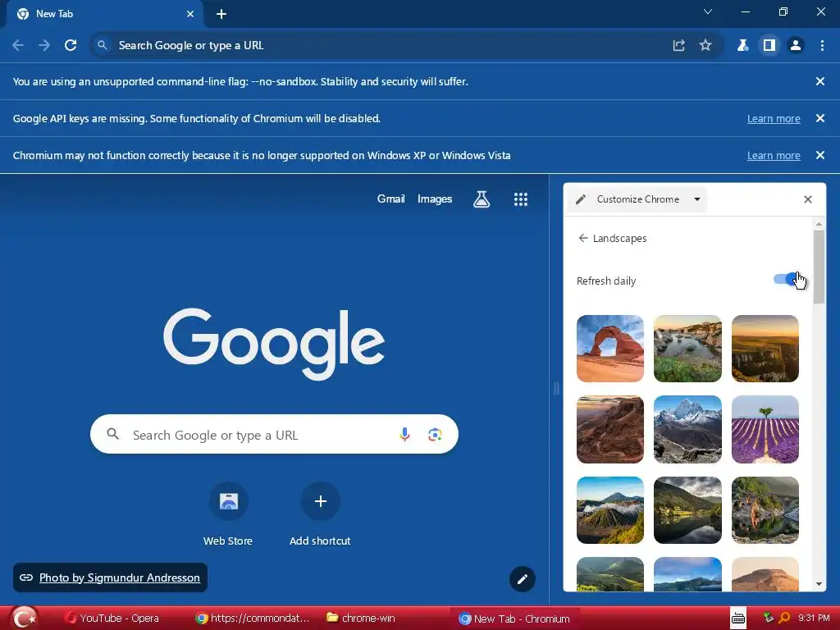Toggle the side panel toolbar button
This screenshot has height=630, width=840.
point(769,46)
